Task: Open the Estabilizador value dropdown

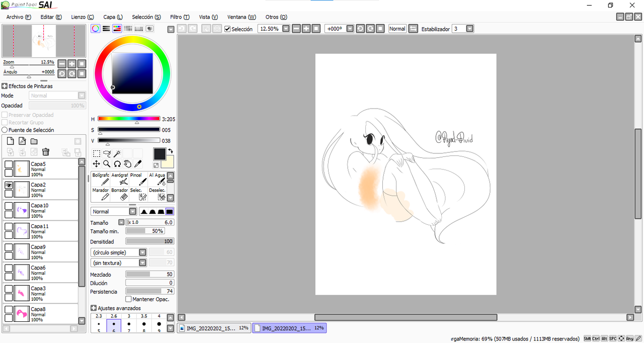Action: pos(470,29)
